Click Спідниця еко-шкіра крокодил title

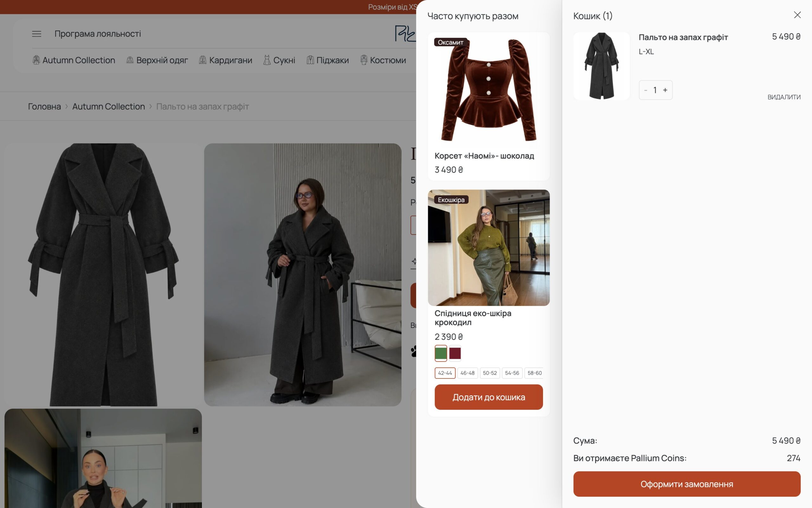tap(473, 318)
